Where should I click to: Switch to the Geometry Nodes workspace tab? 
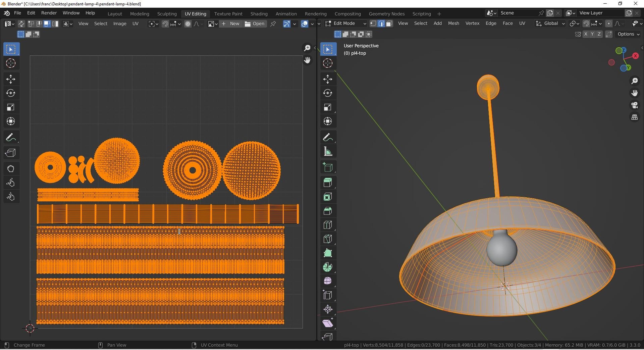pyautogui.click(x=386, y=14)
